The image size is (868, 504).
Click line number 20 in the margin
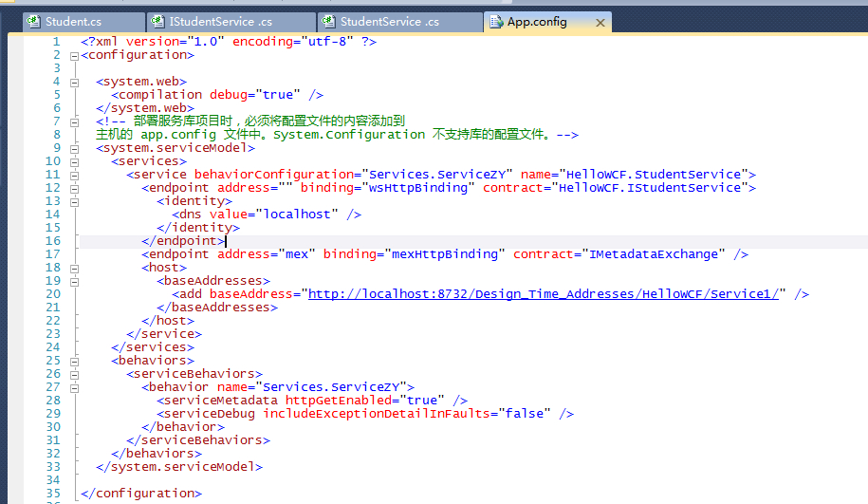coord(52,294)
